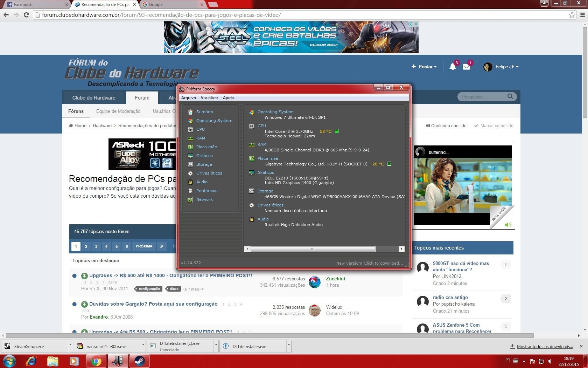The height and width of the screenshot is (368, 588).
Task: Open Arquivo menu in Speccy
Action: click(189, 98)
